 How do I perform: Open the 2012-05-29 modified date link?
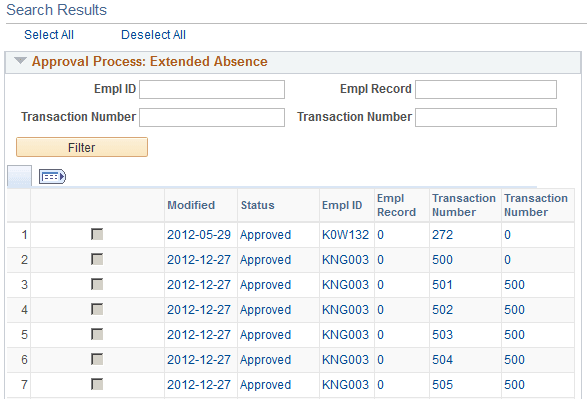tap(199, 235)
